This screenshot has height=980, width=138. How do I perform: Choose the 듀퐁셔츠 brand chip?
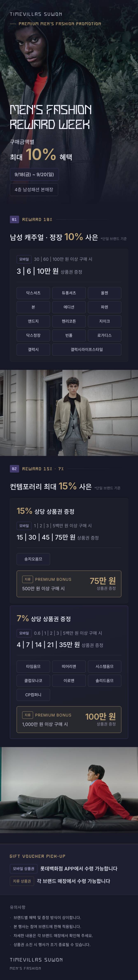pyautogui.click(x=69, y=293)
